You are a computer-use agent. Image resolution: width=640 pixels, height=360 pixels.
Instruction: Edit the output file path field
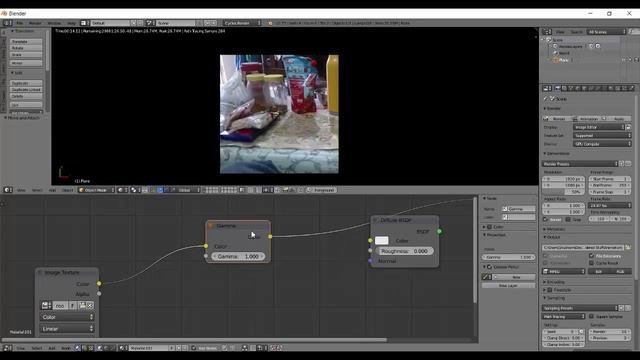coord(583,247)
